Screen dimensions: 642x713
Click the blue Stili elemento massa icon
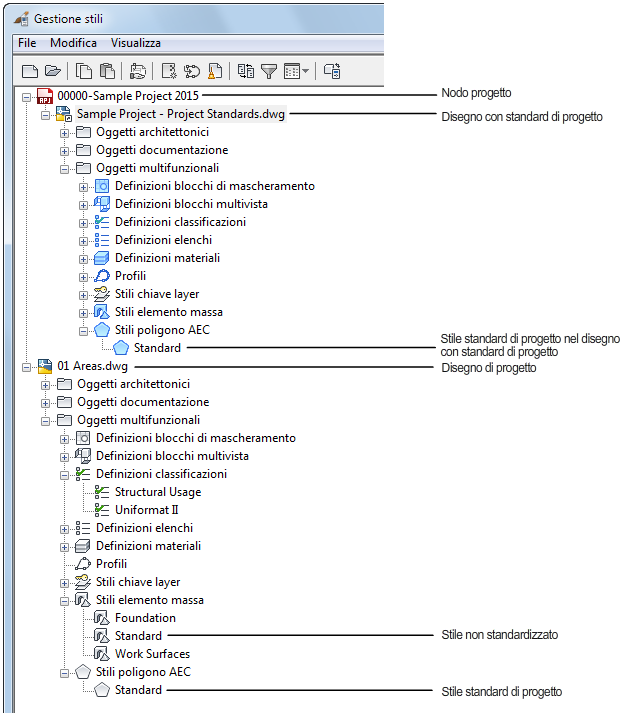click(101, 312)
